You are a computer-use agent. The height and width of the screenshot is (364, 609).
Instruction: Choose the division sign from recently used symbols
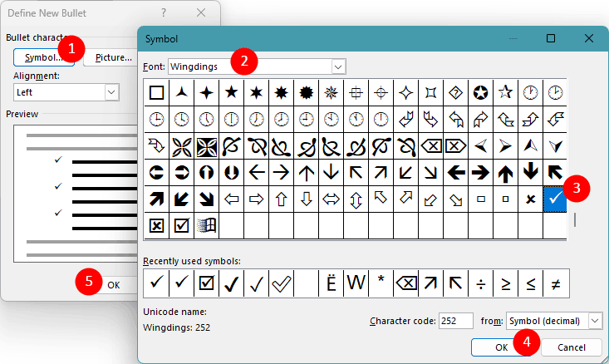click(x=480, y=283)
